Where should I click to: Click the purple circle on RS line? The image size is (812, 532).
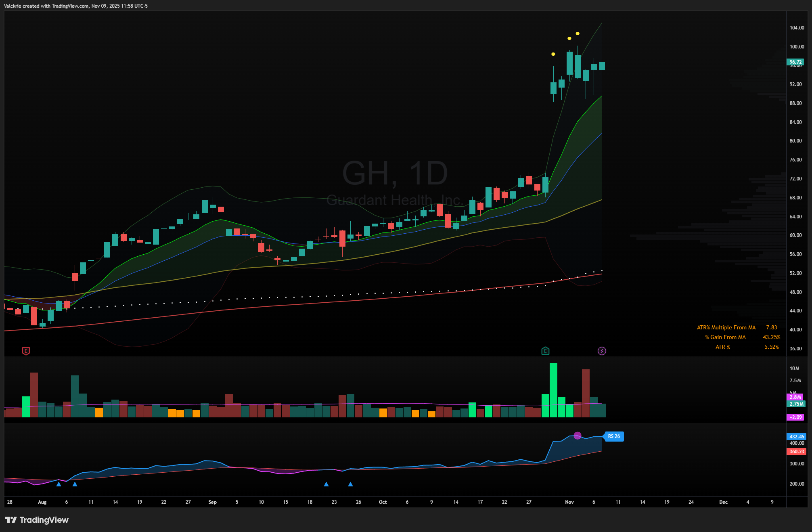click(x=578, y=436)
